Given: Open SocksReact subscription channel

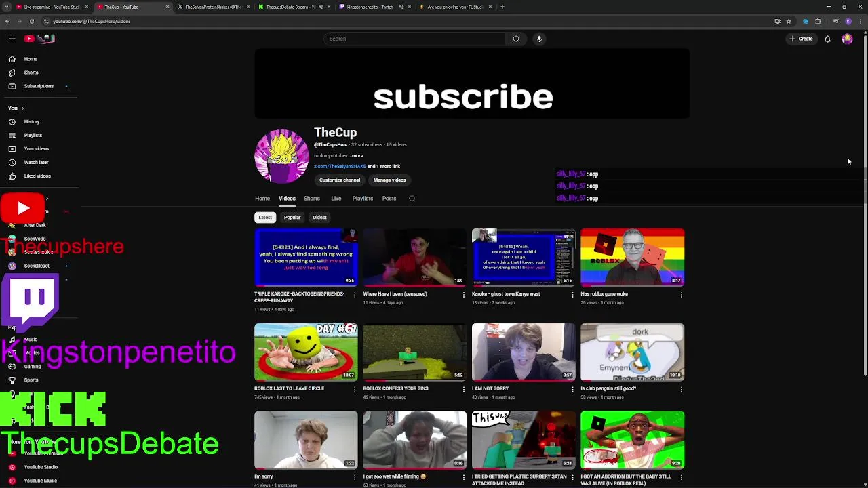Looking at the screenshot, I should [x=38, y=266].
